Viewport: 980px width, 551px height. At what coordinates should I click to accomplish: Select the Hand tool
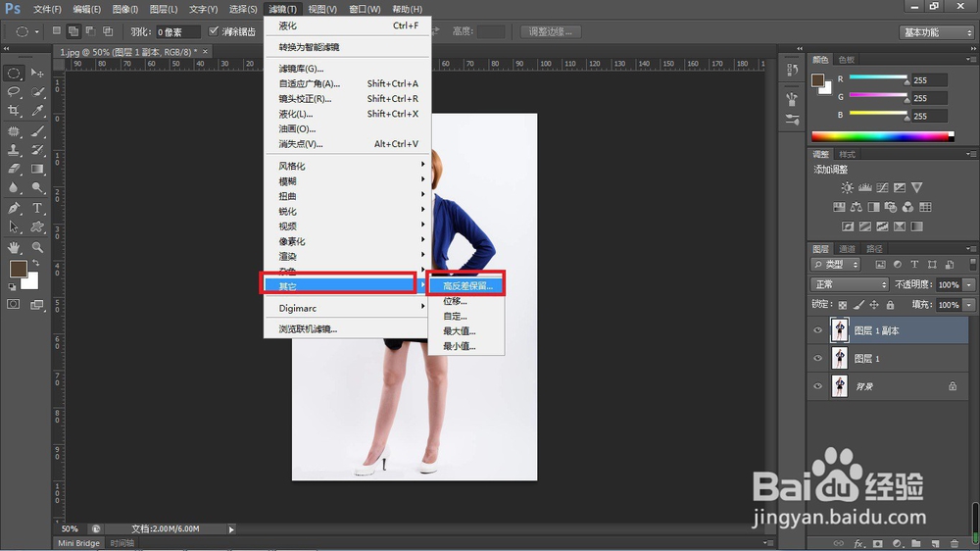(14, 248)
